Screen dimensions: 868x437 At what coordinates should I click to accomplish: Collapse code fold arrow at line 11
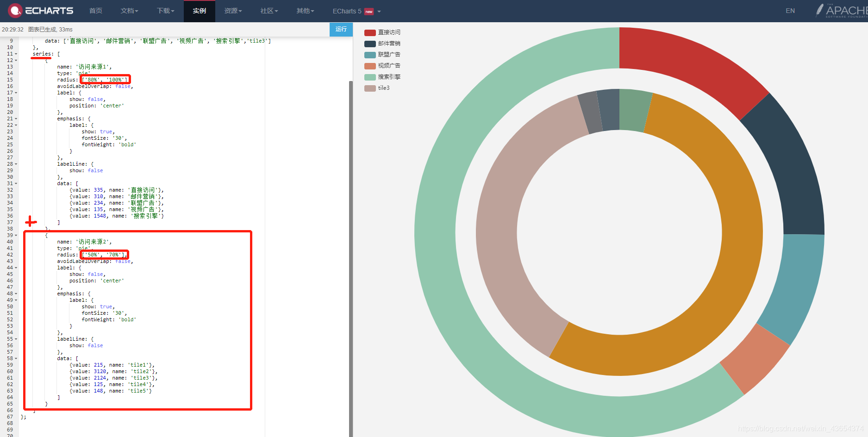tap(16, 54)
